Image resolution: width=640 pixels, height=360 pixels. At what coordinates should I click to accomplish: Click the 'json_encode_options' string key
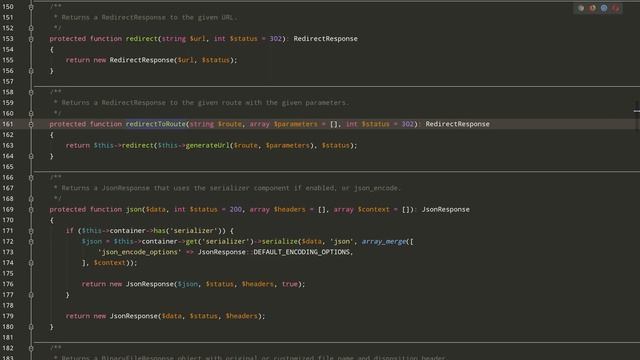coord(140,252)
